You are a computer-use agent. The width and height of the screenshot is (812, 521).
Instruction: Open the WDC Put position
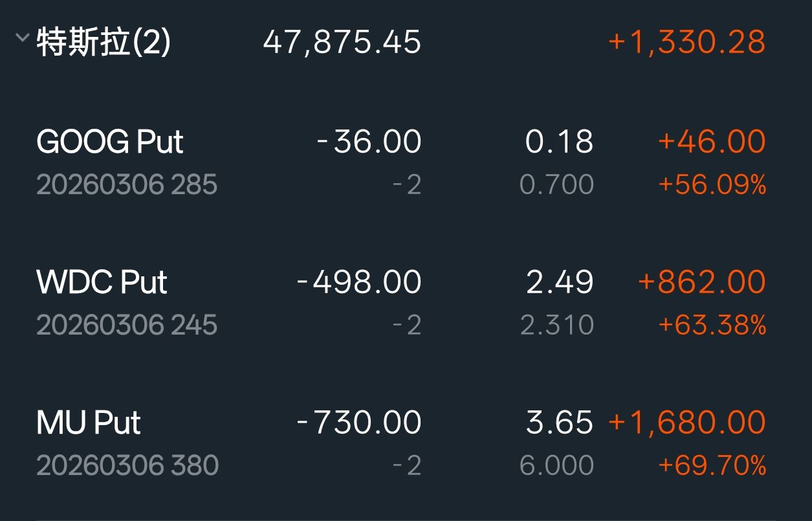pyautogui.click(x=102, y=282)
